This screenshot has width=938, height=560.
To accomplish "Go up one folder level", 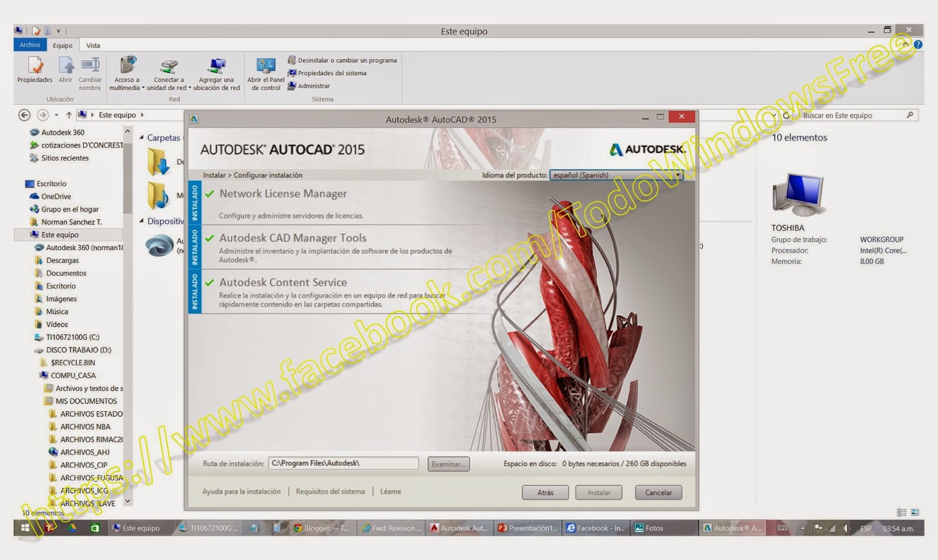I will pos(69,115).
